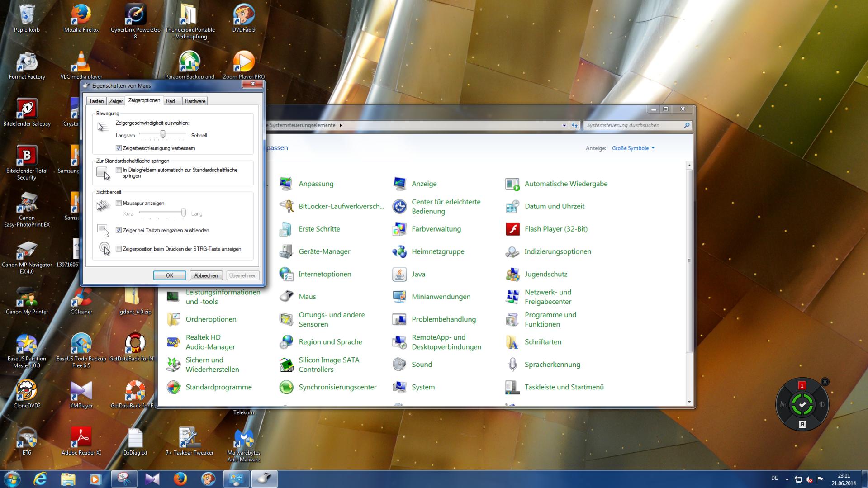Open the Schriftarten fonts icon

pyautogui.click(x=533, y=342)
